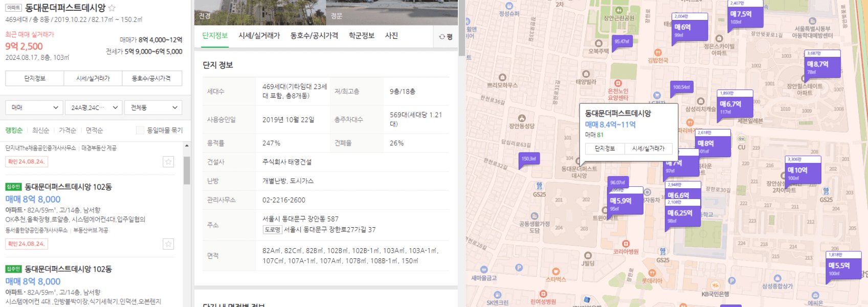Open the 정문 photo thumbnail
Screen dimensions: 868x307
(x=392, y=12)
